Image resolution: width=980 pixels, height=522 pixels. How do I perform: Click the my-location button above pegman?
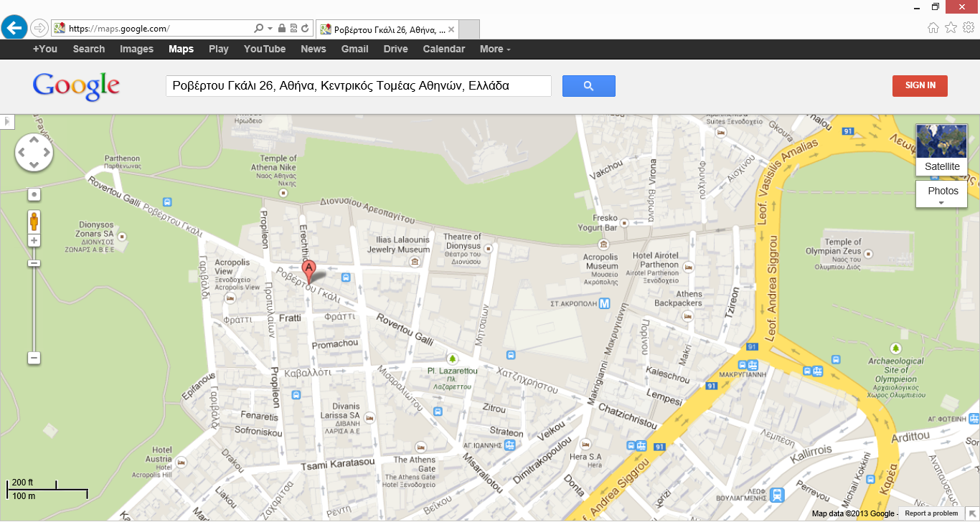34,194
